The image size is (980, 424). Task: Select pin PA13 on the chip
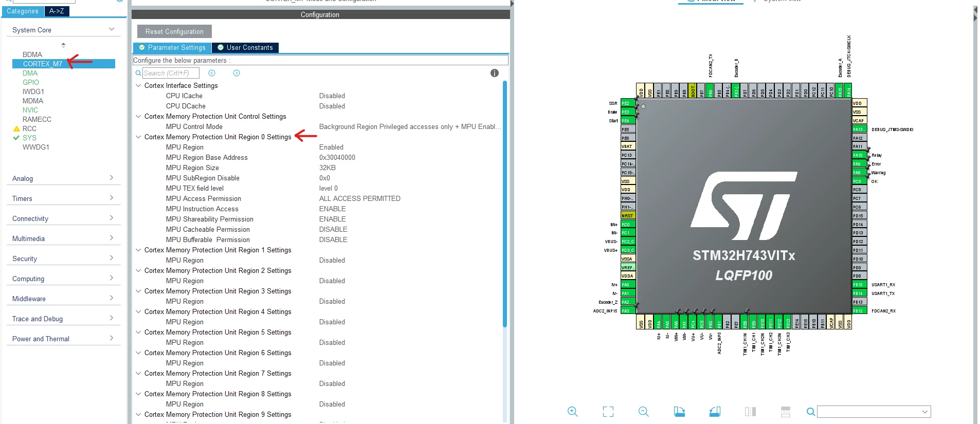point(859,130)
